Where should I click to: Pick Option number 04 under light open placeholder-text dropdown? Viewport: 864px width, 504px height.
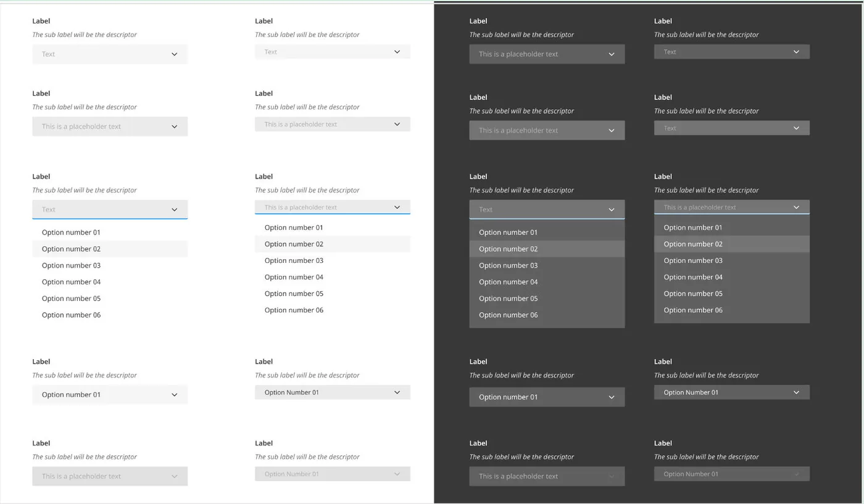tap(333, 278)
